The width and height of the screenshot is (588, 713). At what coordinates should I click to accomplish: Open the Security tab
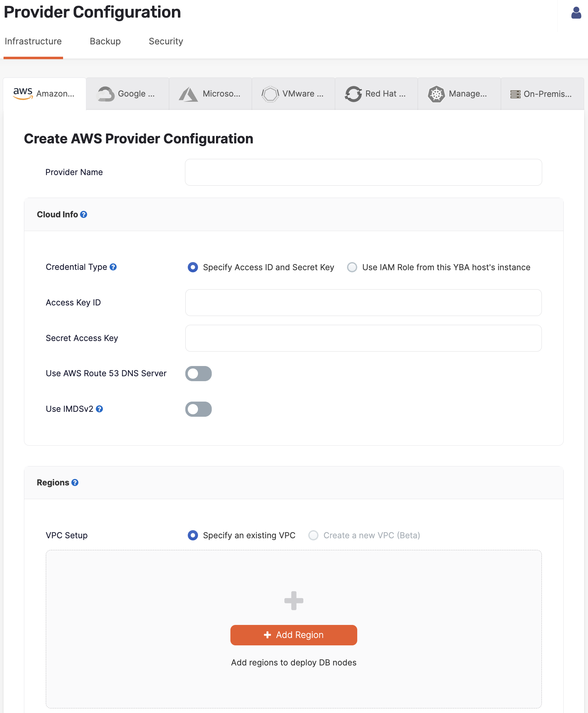pos(166,41)
